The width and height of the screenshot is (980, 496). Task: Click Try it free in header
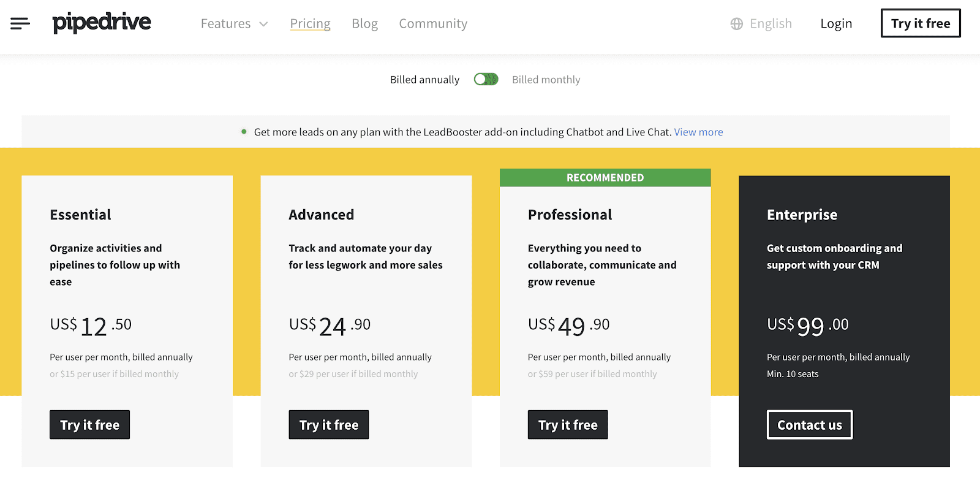coord(921,23)
